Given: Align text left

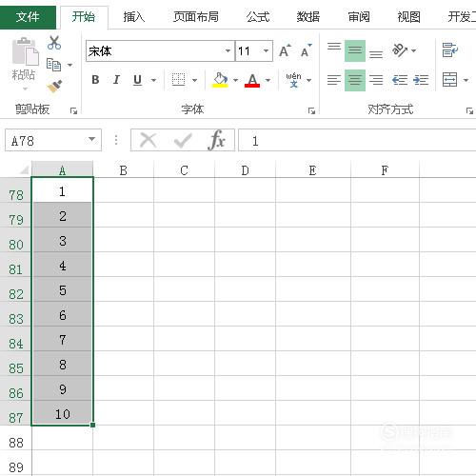Looking at the screenshot, I should (x=334, y=80).
